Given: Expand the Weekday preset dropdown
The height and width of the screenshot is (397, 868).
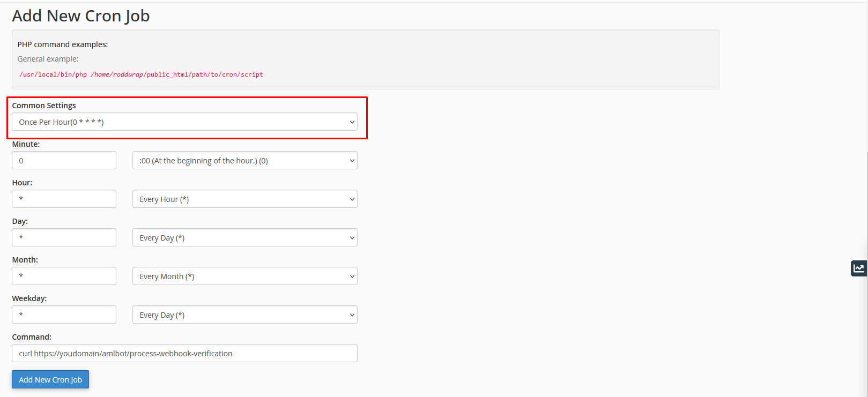Looking at the screenshot, I should tap(244, 315).
